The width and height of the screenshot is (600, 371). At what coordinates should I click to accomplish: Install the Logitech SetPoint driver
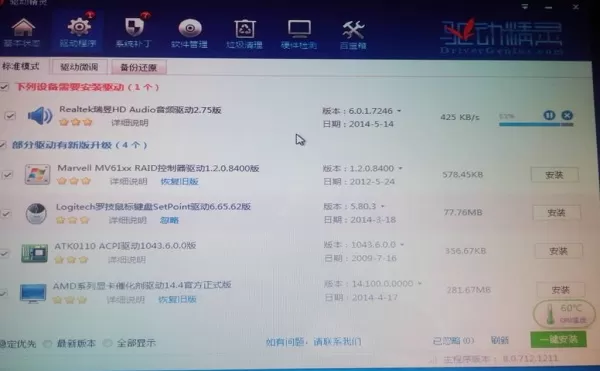[x=556, y=213]
